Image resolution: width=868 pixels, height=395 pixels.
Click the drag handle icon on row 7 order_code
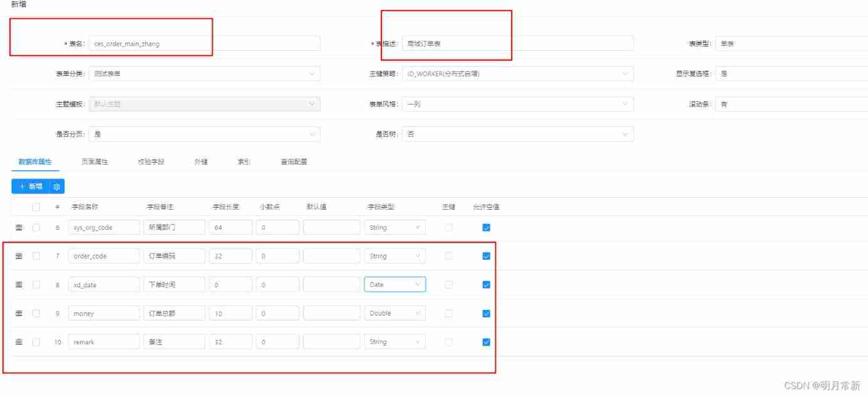(x=19, y=255)
